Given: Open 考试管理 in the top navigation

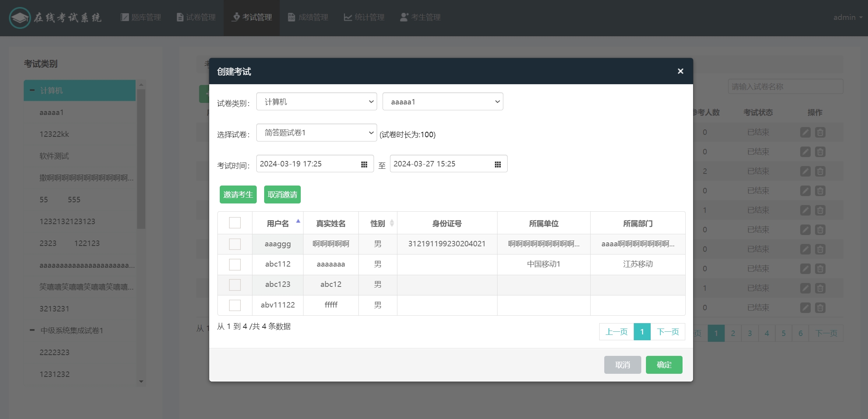Looking at the screenshot, I should tap(252, 17).
